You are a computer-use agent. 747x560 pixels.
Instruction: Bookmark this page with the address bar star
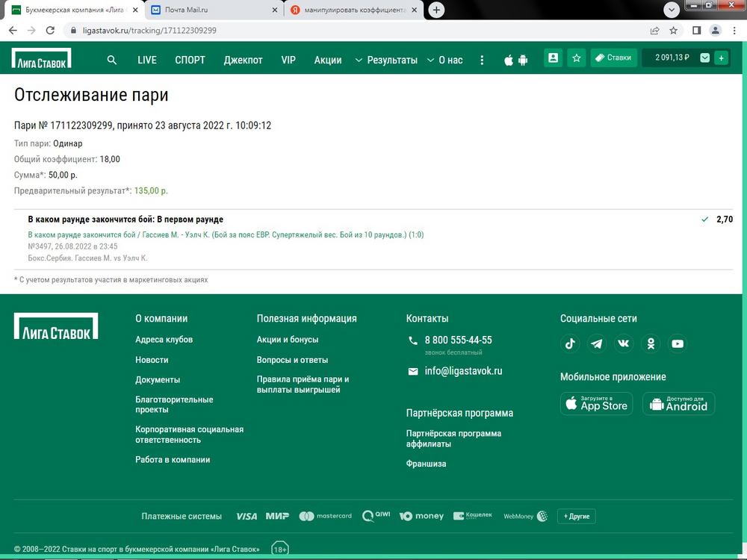pos(673,31)
